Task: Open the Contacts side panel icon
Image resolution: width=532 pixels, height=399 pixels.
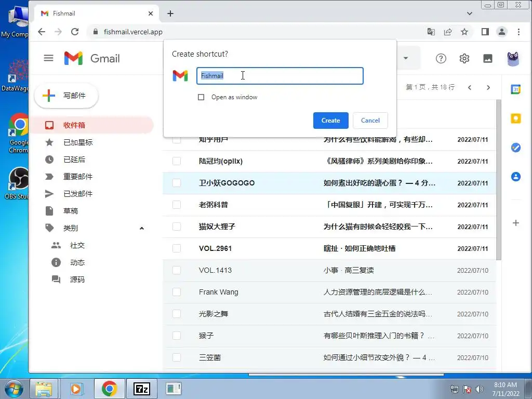Action: (x=516, y=177)
